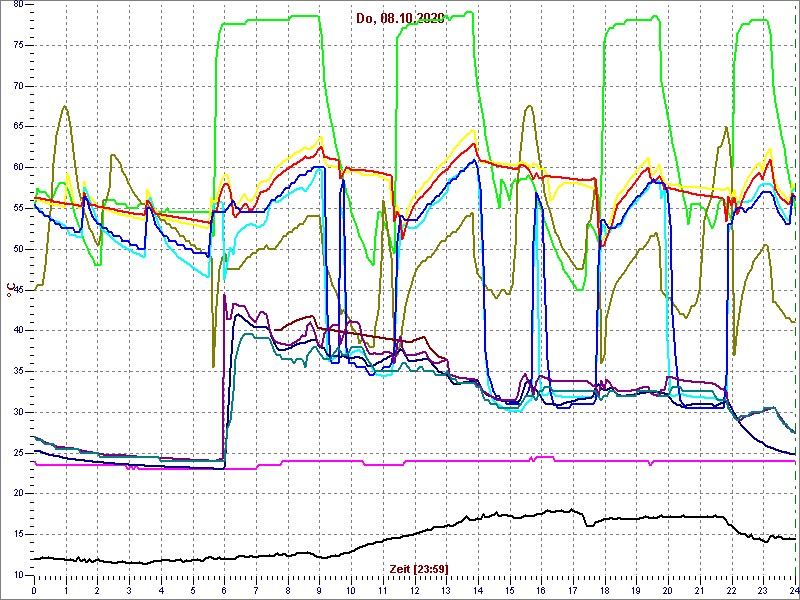Screen dimensions: 800x600
Task: Click the 75 value on the temperature axis
Action: [17, 44]
